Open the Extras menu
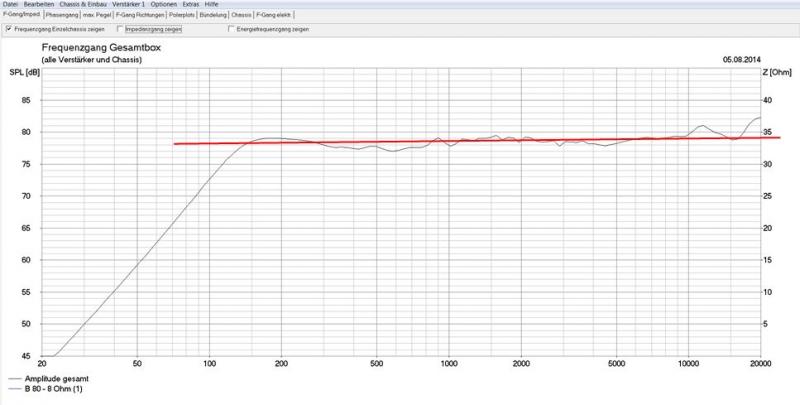 pos(191,4)
